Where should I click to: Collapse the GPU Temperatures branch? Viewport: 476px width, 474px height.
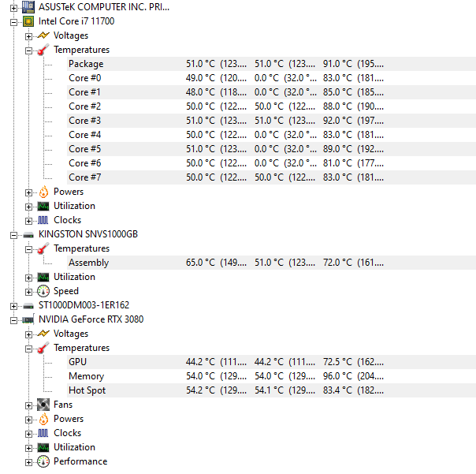[28, 349]
